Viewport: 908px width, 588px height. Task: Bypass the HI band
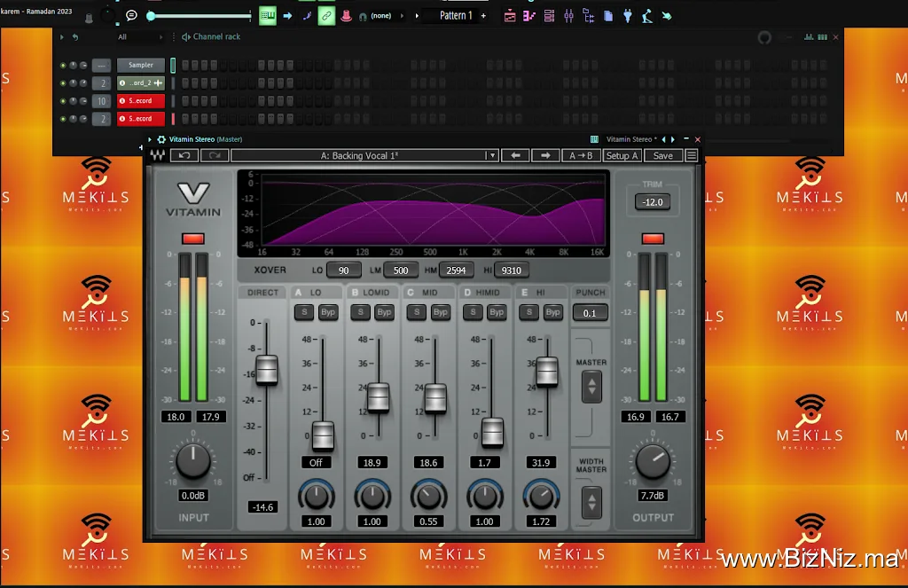[552, 312]
